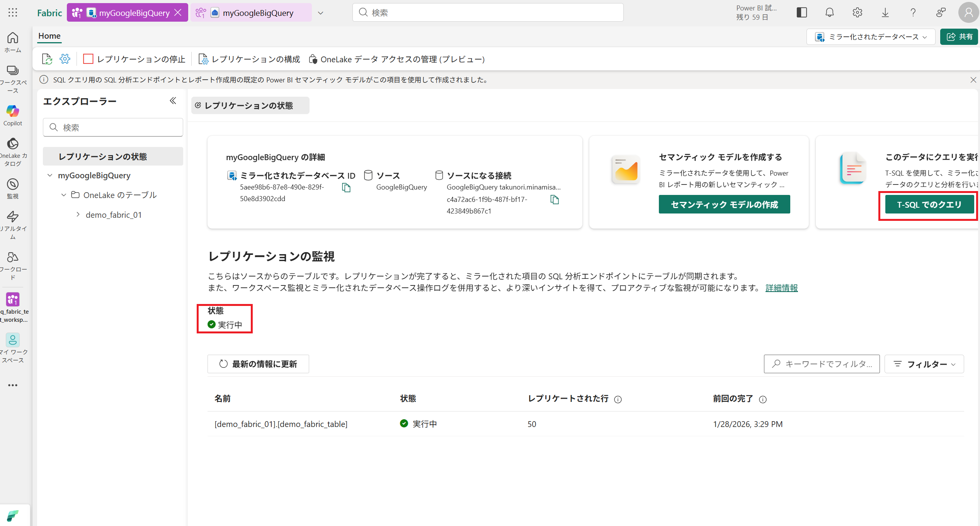Open the フィルター dropdown
This screenshot has width=980, height=526.
coord(924,364)
